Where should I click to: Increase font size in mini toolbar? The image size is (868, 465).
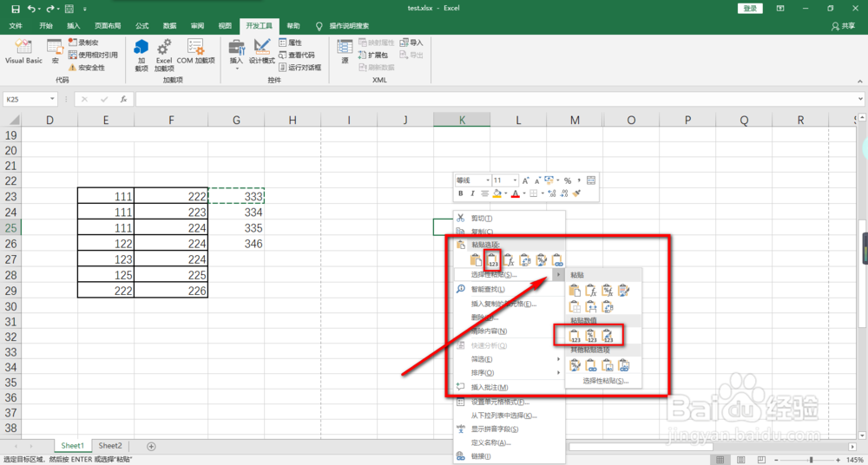[x=525, y=180]
